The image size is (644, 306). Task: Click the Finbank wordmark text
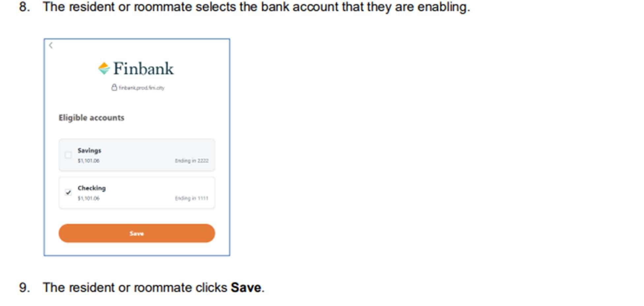coord(144,69)
